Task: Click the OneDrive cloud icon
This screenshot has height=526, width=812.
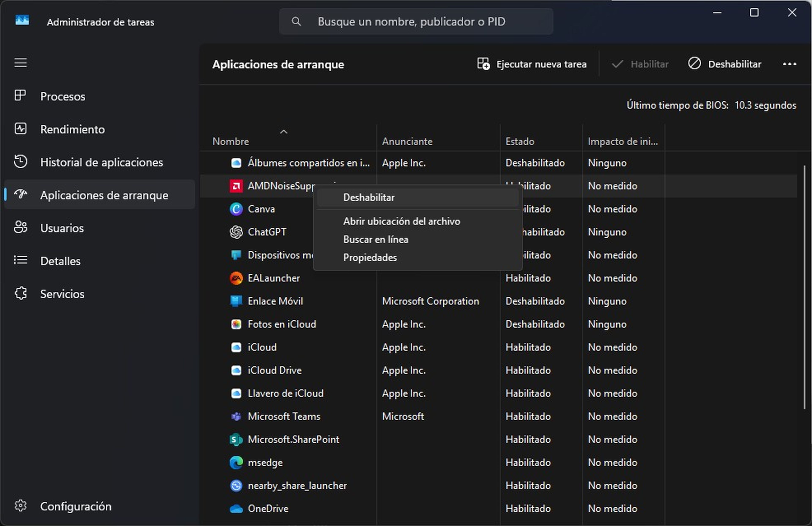Action: pos(236,509)
